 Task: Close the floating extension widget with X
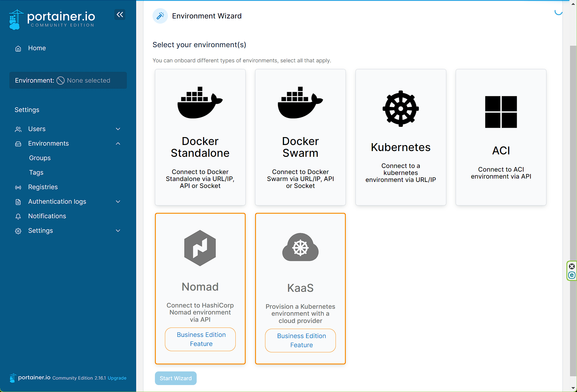[x=572, y=266]
